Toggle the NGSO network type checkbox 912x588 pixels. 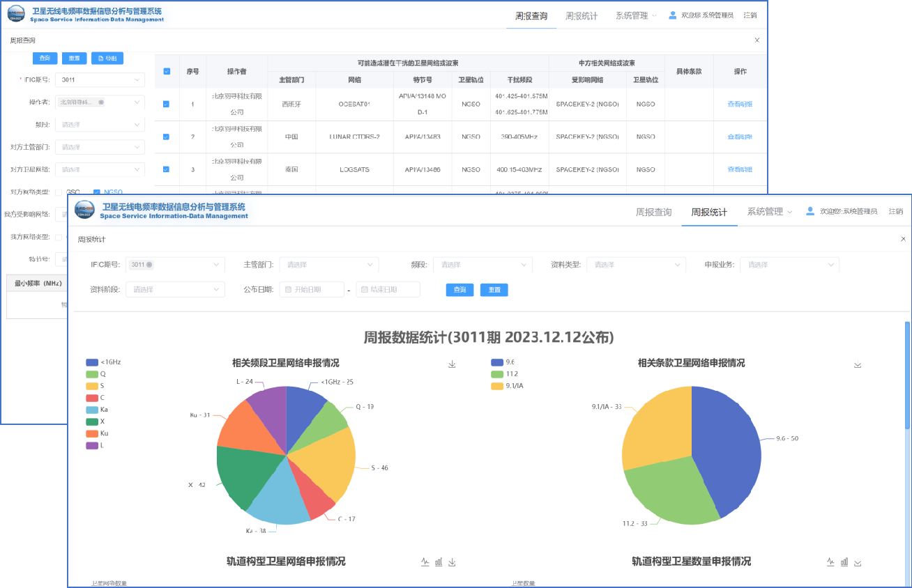tap(97, 192)
